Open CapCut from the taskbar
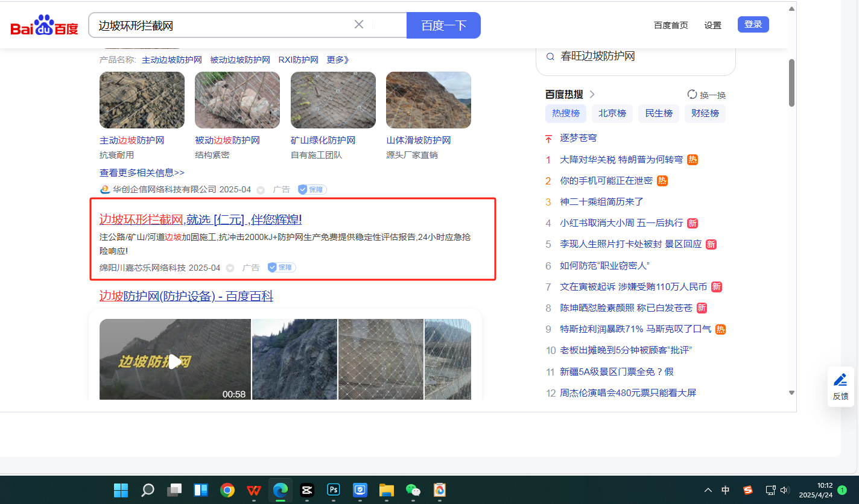This screenshot has height=504, width=859. pyautogui.click(x=307, y=490)
